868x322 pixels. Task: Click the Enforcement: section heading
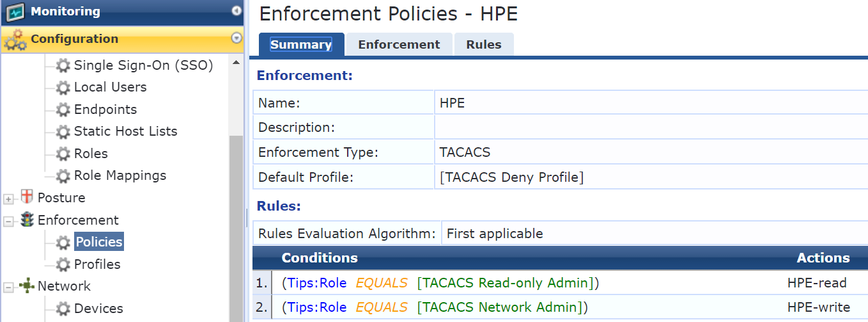[x=305, y=76]
